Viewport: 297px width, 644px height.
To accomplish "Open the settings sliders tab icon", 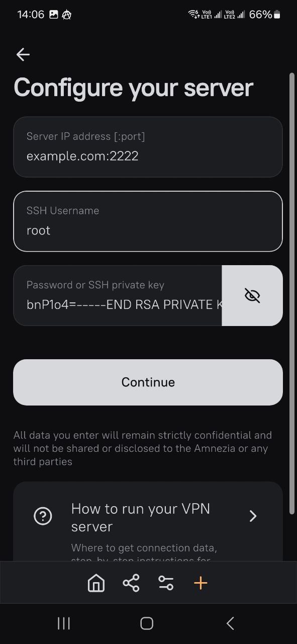I will point(166,583).
